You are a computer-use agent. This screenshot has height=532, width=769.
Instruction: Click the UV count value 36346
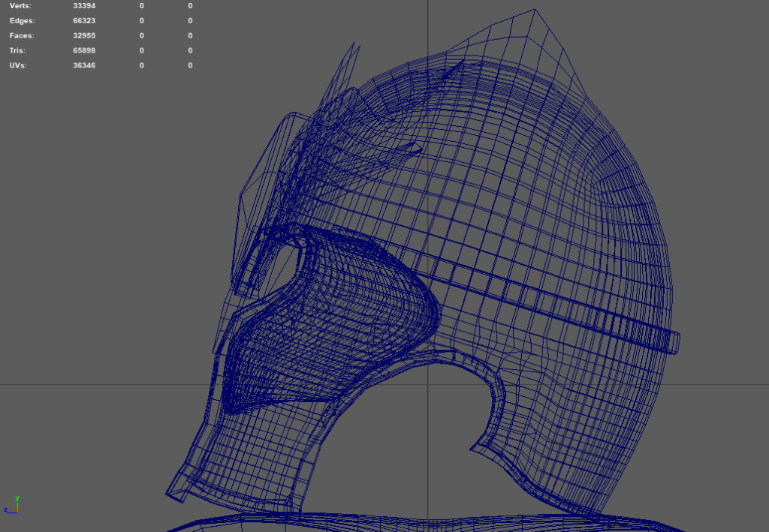pyautogui.click(x=84, y=66)
